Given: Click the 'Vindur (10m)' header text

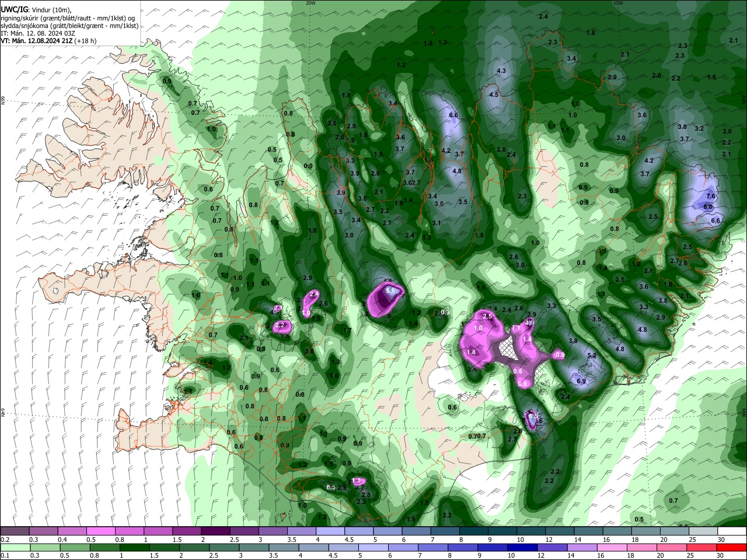Looking at the screenshot, I should pos(51,9).
